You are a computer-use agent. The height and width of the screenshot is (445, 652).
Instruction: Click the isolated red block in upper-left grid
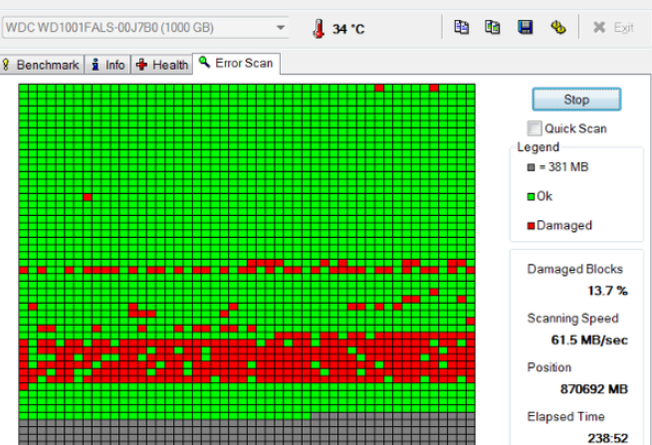point(87,197)
